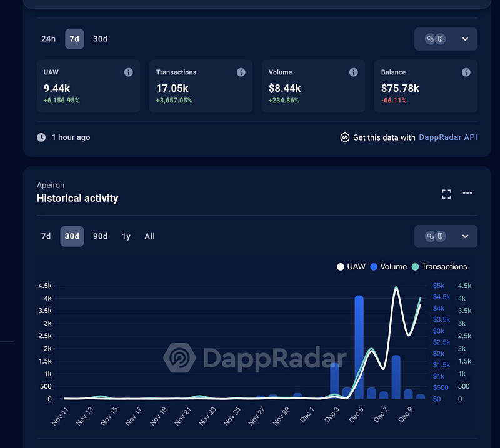Open the DappRadar API link

tap(447, 137)
